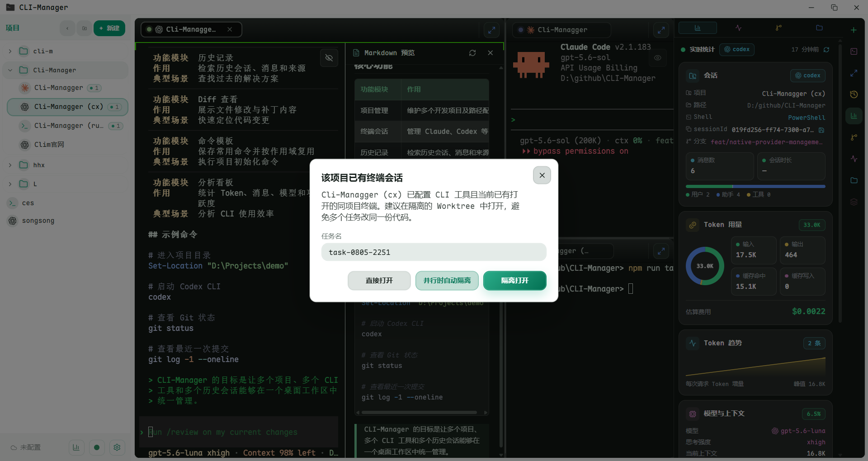Screen dimensions: 868x461
Task: Click the feat/native-provider-manageme… branch text
Action: (767, 142)
